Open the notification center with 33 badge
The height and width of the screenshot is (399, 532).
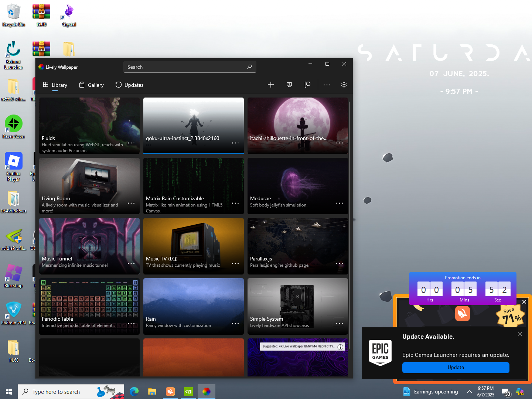coord(506,392)
